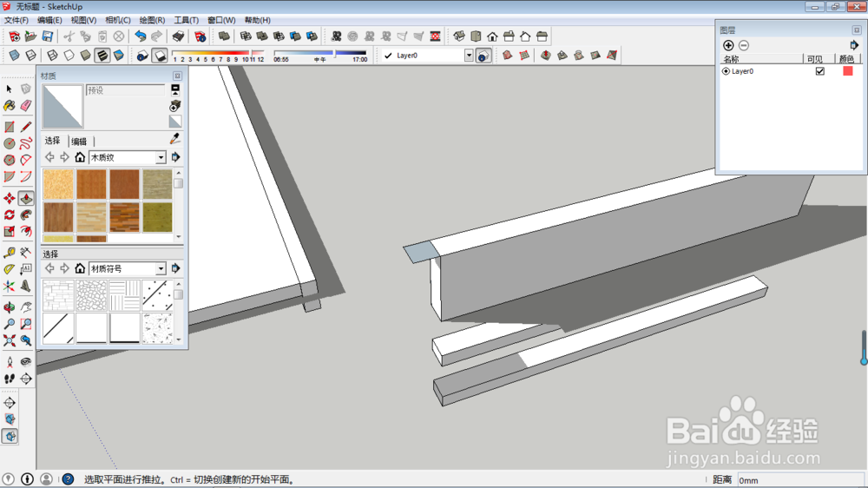Open the 绘图(R) menu
The image size is (868, 488).
(152, 20)
